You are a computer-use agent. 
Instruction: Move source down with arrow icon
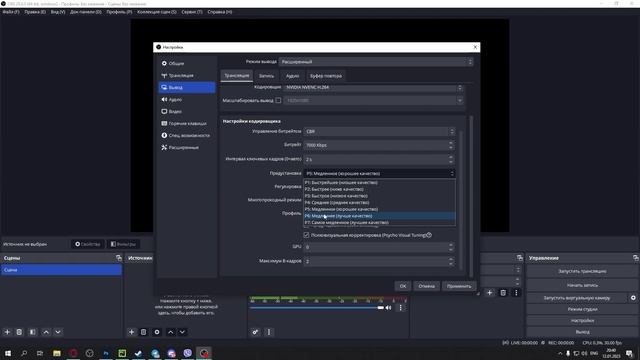182,332
